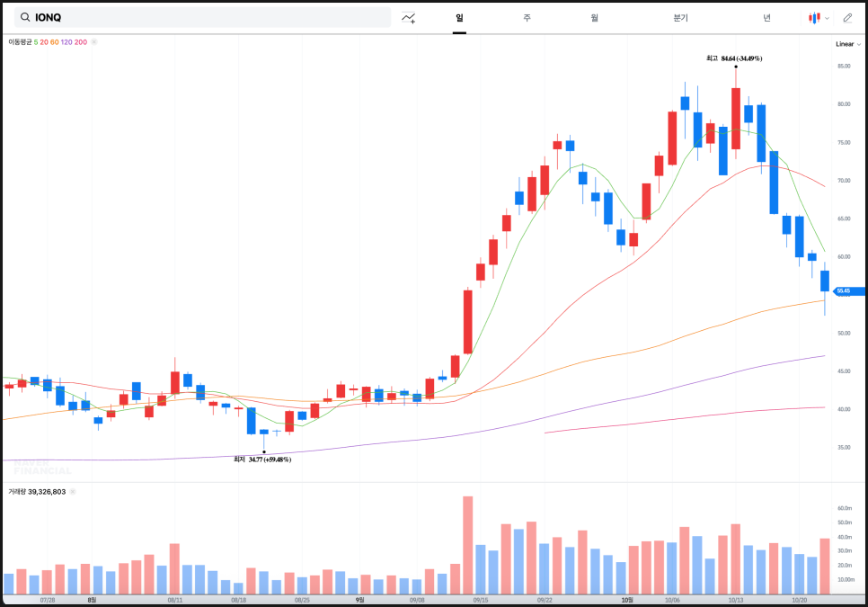
Task: Toggle the 5-day moving average label
Action: click(x=36, y=42)
